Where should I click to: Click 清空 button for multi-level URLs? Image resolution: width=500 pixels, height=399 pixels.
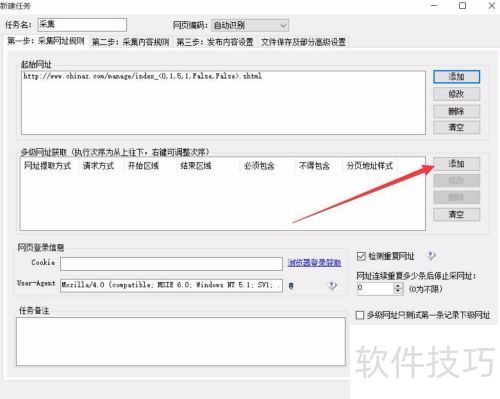click(x=456, y=214)
